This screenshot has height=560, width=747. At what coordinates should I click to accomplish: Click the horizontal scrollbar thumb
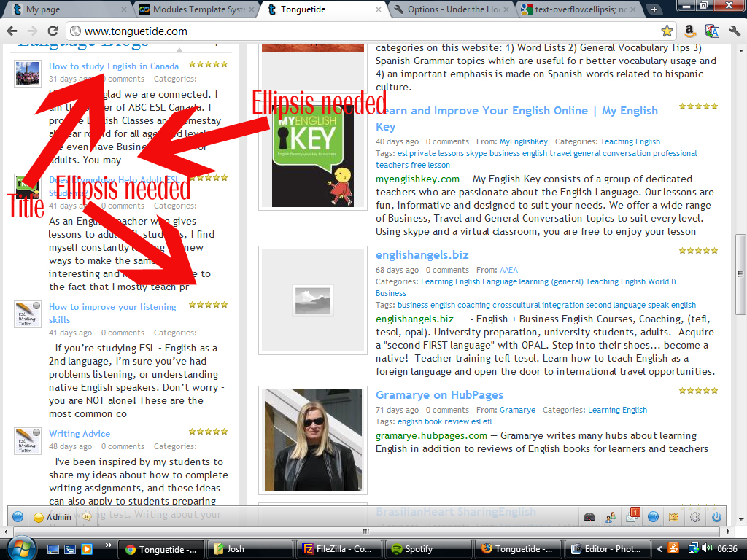coord(366,532)
